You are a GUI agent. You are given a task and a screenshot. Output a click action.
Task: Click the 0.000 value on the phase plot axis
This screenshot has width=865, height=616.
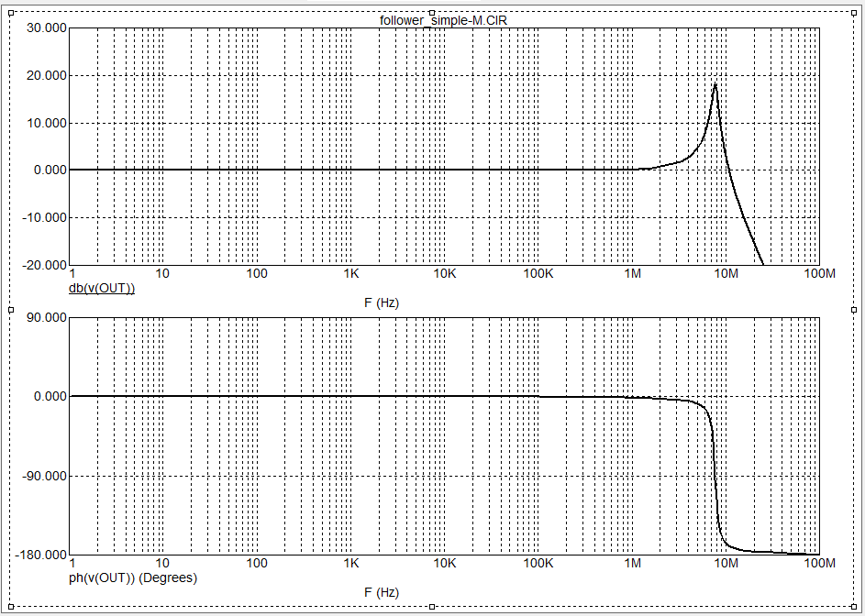click(50, 397)
